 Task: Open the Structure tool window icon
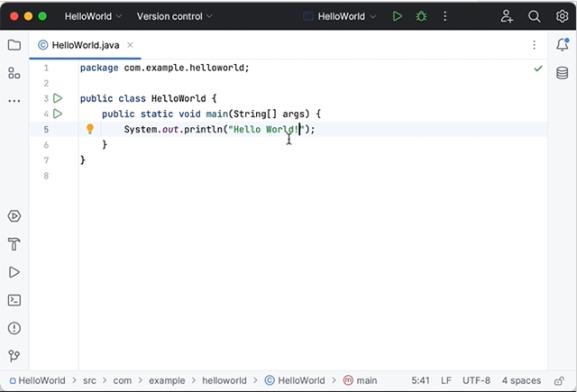point(14,73)
